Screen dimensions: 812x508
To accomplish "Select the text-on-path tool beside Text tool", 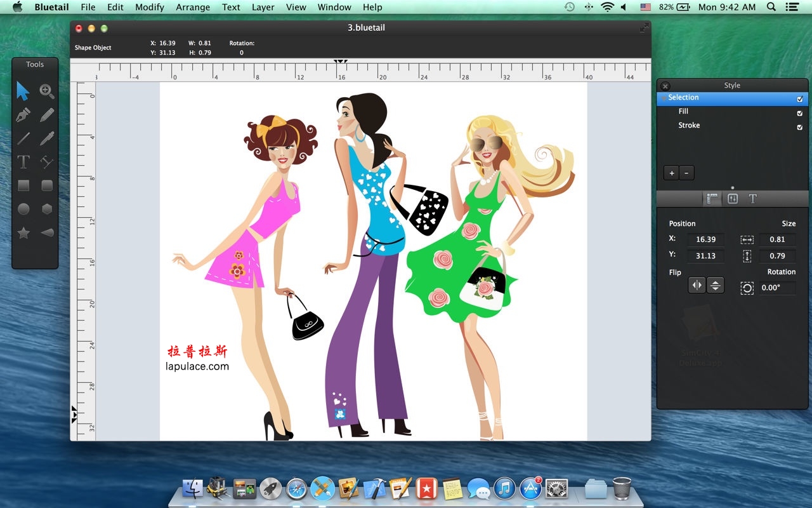I will [47, 162].
